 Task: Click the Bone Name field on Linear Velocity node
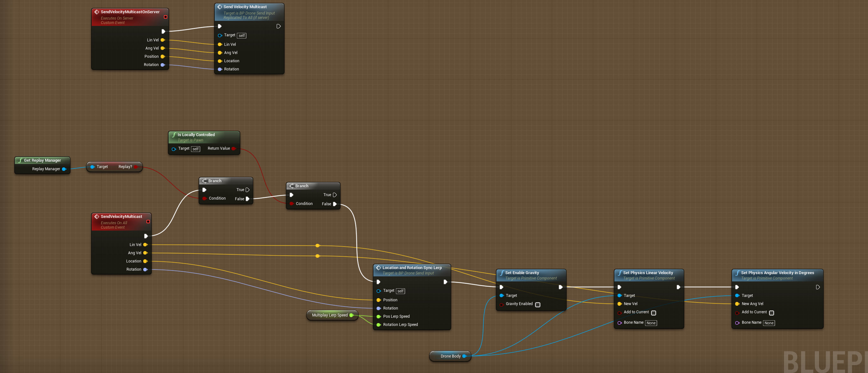click(651, 323)
